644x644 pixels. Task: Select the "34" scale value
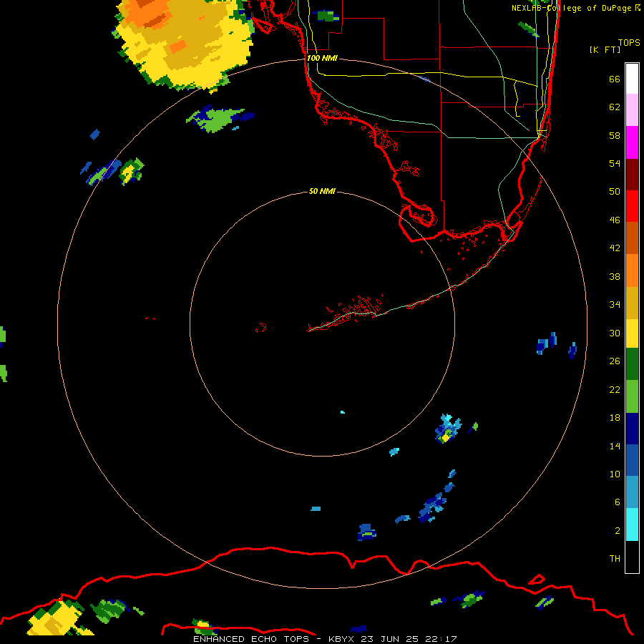(x=615, y=305)
